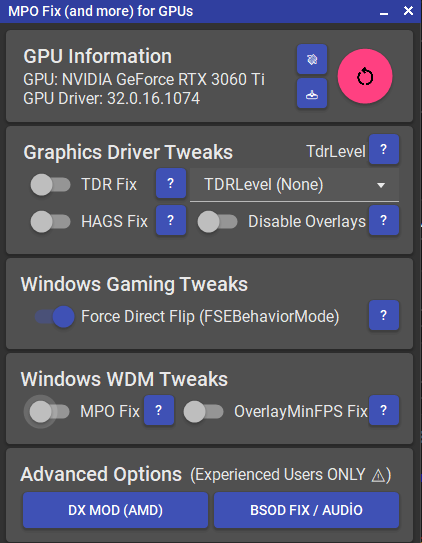Click the pink circular refresh button
Screen dimensions: 422x543
point(365,76)
